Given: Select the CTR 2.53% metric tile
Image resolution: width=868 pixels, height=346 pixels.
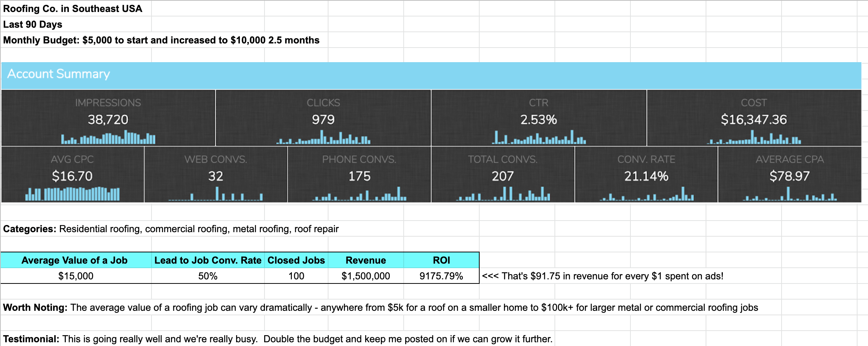Looking at the screenshot, I should pos(538,118).
